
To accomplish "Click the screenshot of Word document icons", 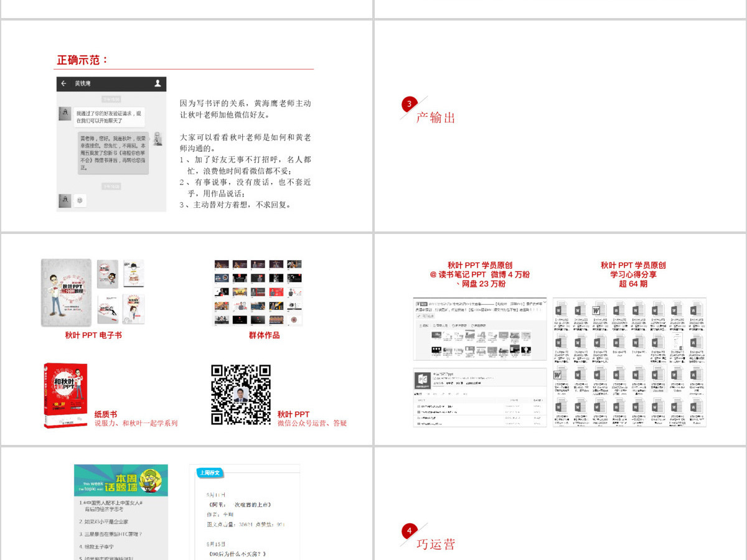I will (629, 362).
